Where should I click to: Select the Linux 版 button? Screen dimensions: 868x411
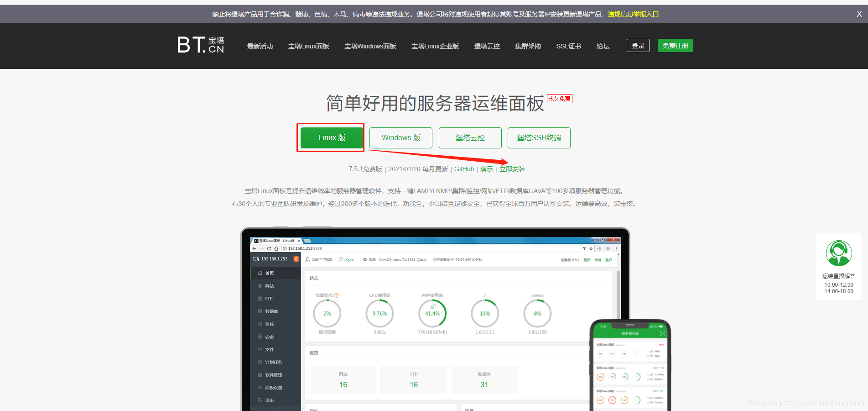(x=332, y=137)
